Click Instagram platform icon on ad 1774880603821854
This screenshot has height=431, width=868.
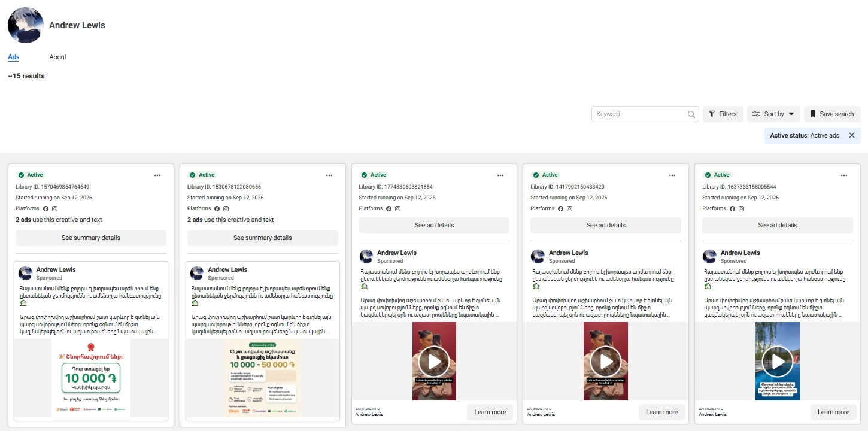pyautogui.click(x=398, y=208)
